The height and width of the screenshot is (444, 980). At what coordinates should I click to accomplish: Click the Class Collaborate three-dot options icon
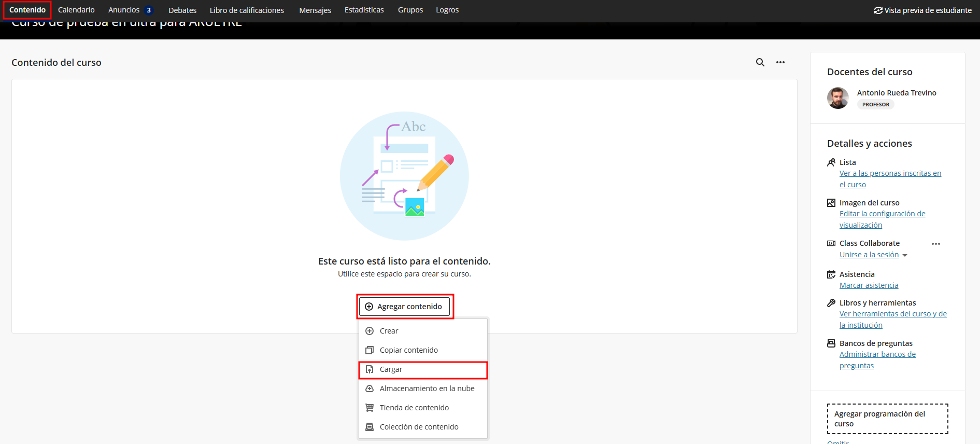click(x=935, y=244)
